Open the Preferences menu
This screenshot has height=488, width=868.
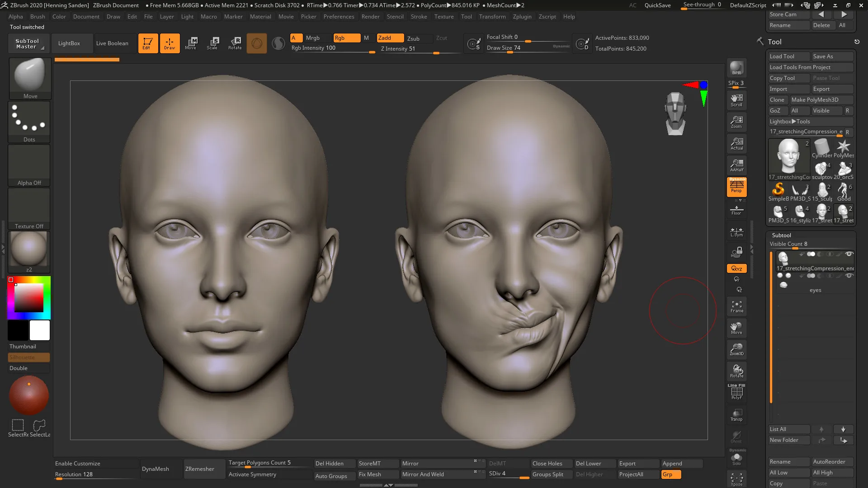point(339,17)
